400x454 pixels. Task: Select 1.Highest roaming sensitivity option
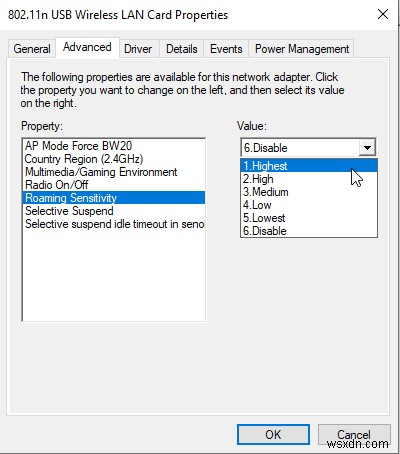pyautogui.click(x=309, y=166)
